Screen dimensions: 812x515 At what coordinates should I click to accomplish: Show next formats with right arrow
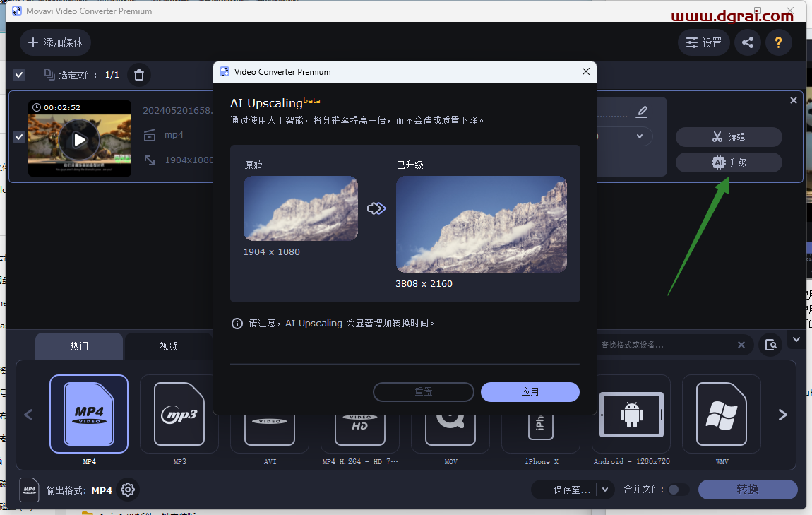coord(783,415)
